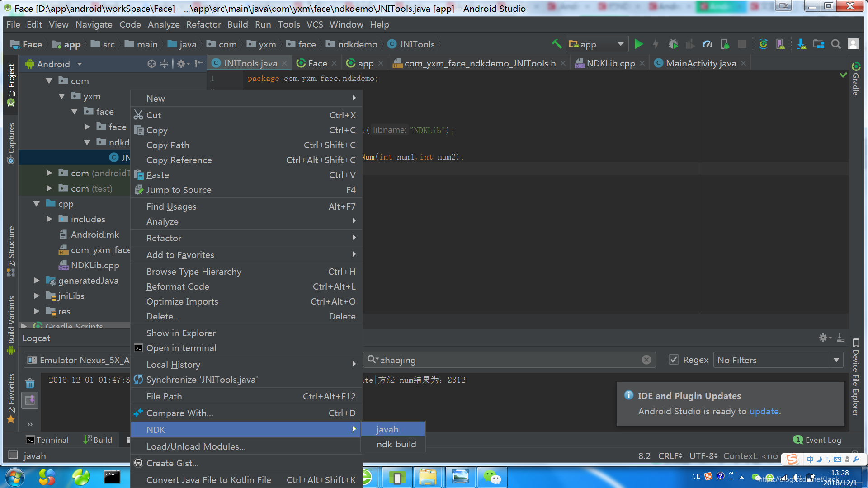Select the ndk-build option from NDK submenu
Screen dimensions: 868x488
pyautogui.click(x=395, y=444)
